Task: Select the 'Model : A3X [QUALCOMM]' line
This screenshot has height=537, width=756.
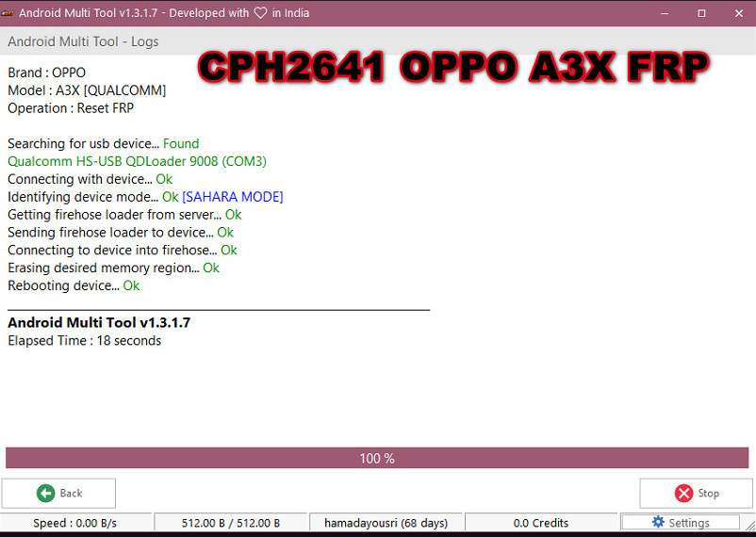Action: (x=87, y=90)
